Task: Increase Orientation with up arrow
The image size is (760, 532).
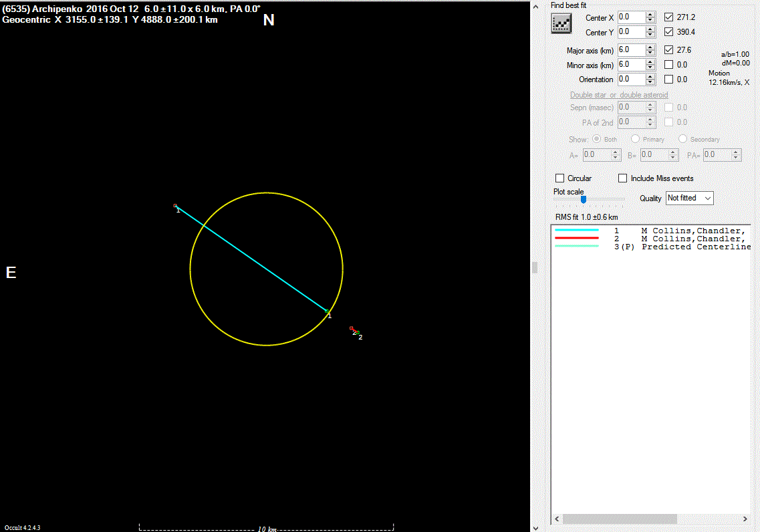Action: pos(650,76)
